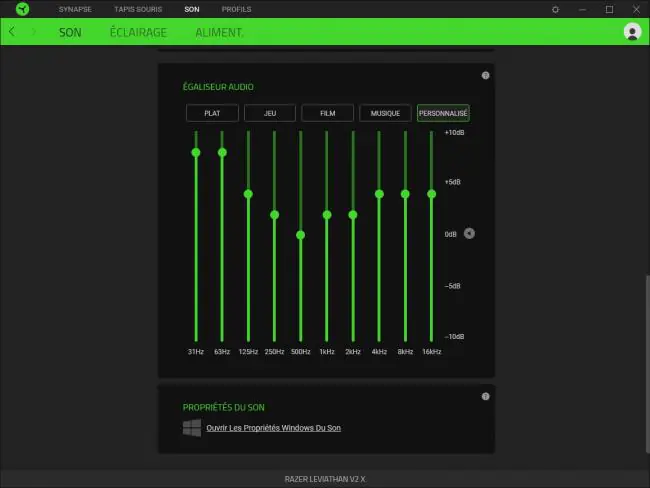Screen dimensions: 650x488
Task: Open the ÉCLAIRAGE tab
Action: coord(138,32)
